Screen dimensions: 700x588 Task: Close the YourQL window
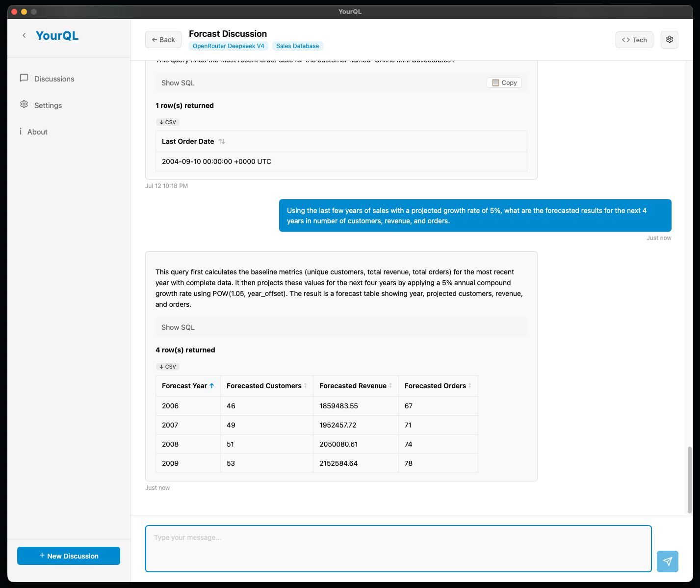tap(14, 11)
